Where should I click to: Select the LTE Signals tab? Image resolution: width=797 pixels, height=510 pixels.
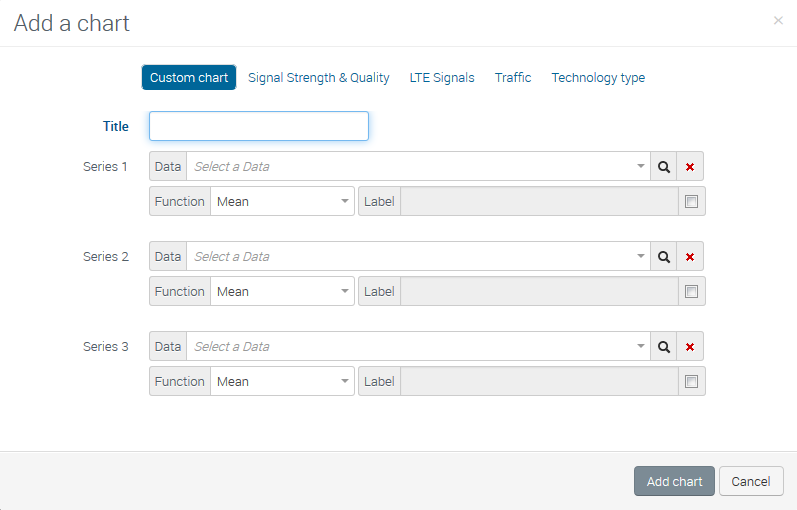(442, 78)
